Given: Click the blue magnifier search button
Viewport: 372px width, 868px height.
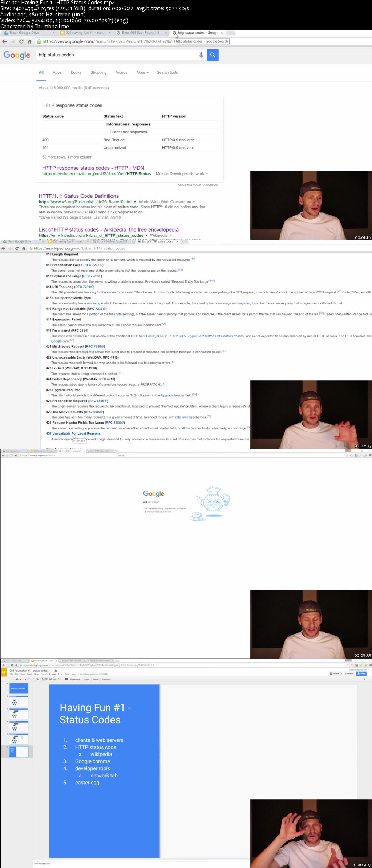Looking at the screenshot, I should coord(213,55).
